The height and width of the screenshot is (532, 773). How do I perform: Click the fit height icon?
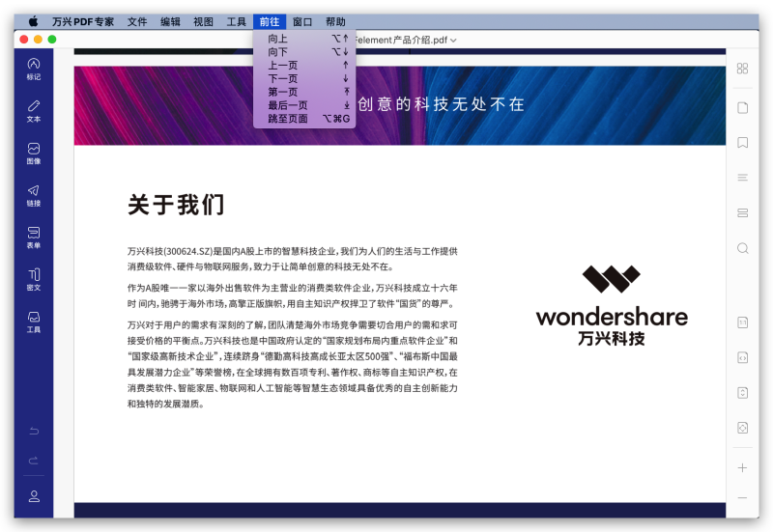[742, 393]
